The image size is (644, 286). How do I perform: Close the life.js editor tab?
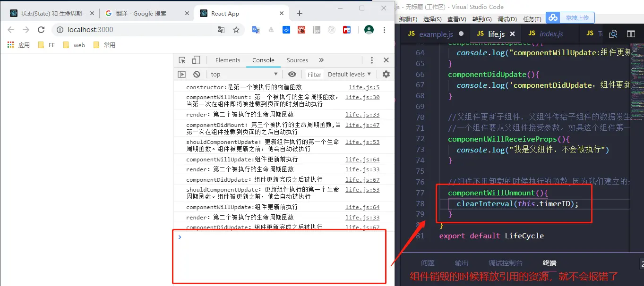click(x=513, y=34)
